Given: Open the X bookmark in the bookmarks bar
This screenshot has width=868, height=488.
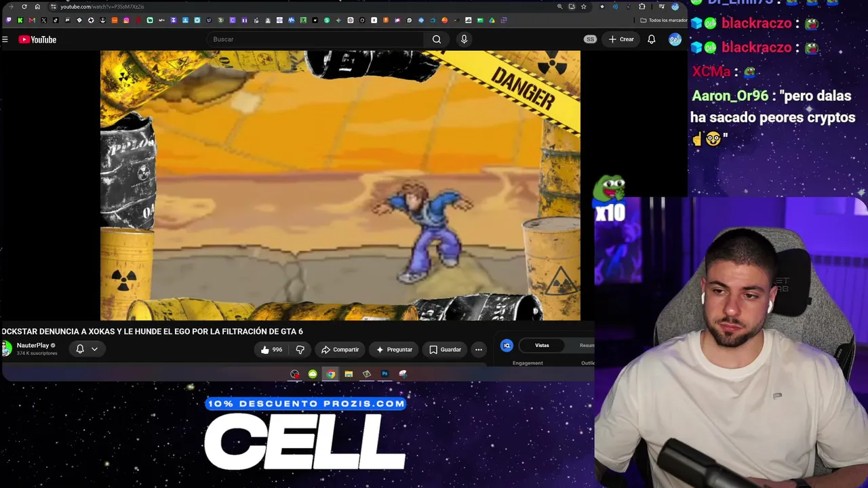Looking at the screenshot, I should point(44,20).
